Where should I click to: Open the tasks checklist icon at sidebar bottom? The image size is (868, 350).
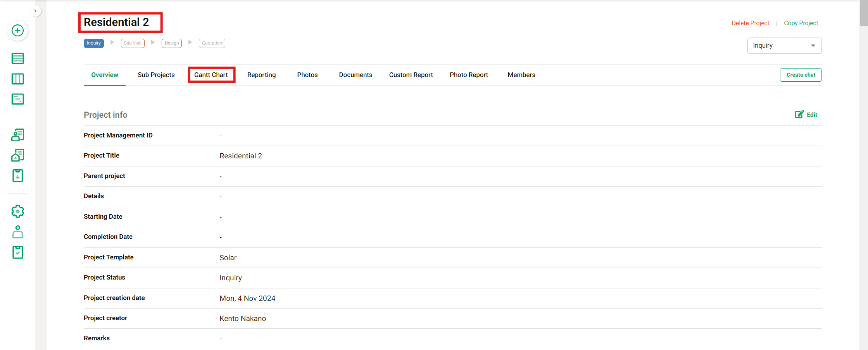(17, 252)
